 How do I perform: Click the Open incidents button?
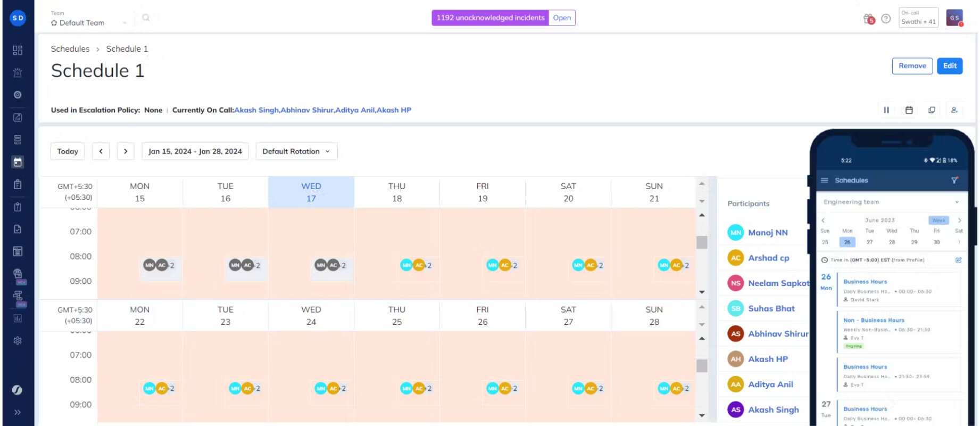(x=562, y=18)
